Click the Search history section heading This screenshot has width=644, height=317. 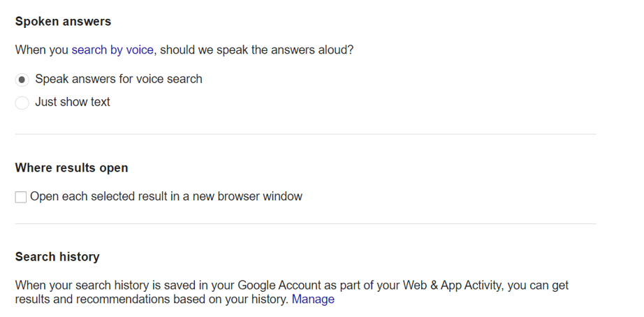[57, 257]
